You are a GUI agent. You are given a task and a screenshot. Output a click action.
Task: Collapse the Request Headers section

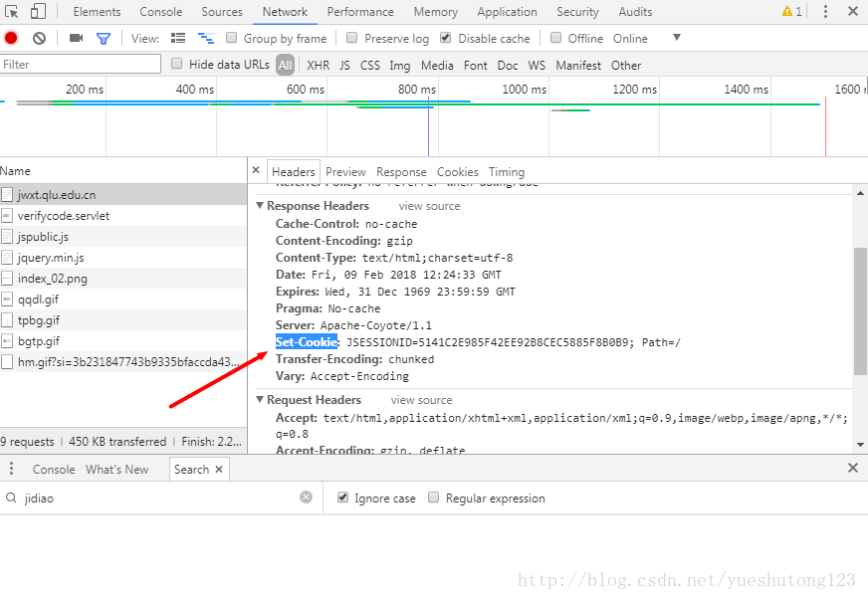[260, 400]
